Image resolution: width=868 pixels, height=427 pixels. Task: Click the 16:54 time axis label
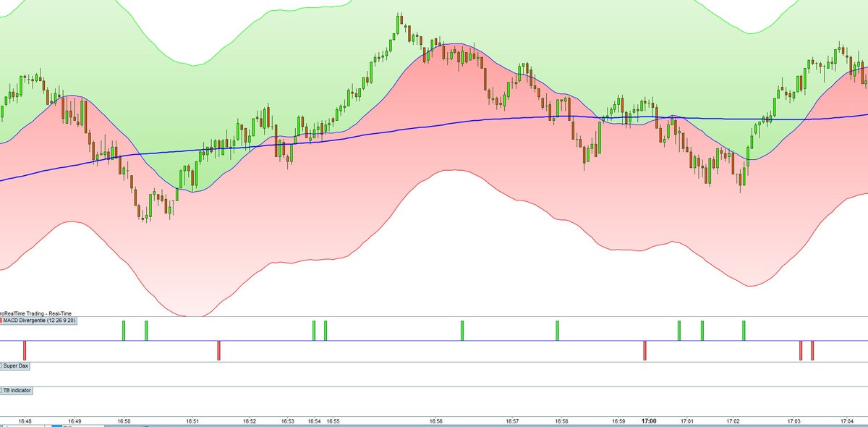point(315,420)
